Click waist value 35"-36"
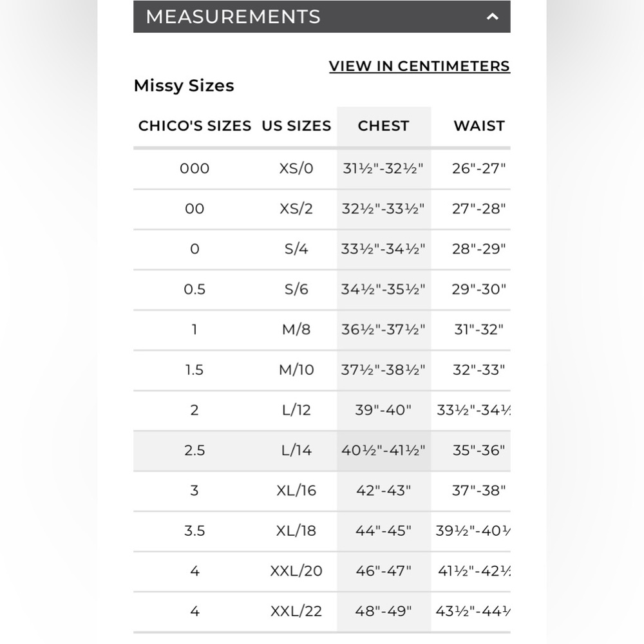This screenshot has height=644, width=644. coord(479,451)
